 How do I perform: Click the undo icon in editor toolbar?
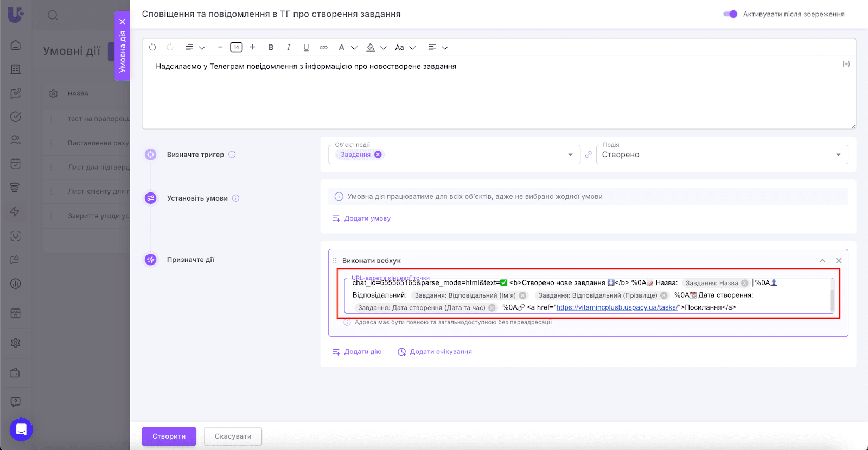pos(152,47)
